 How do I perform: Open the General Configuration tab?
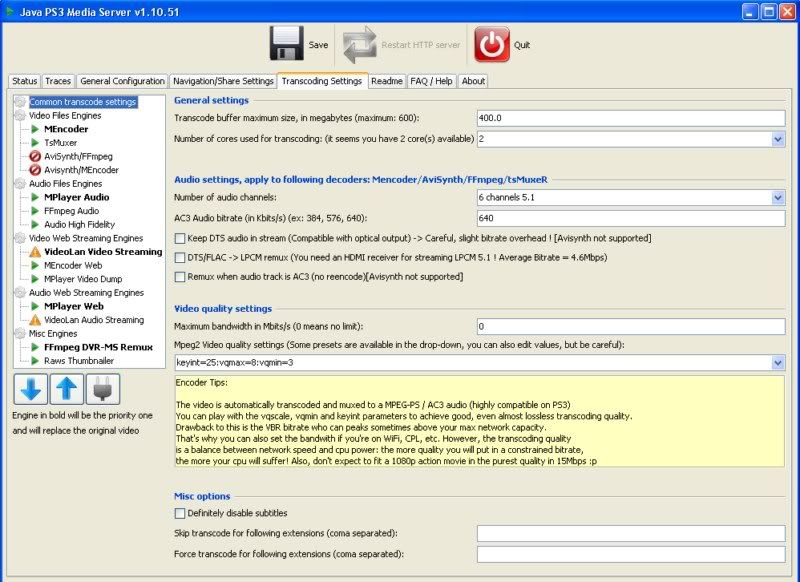[122, 81]
